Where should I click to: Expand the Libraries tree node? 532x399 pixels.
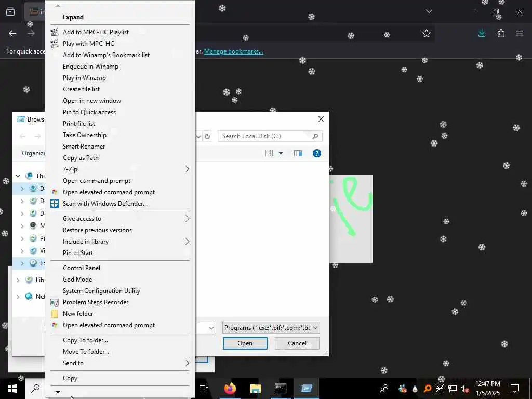(x=18, y=280)
